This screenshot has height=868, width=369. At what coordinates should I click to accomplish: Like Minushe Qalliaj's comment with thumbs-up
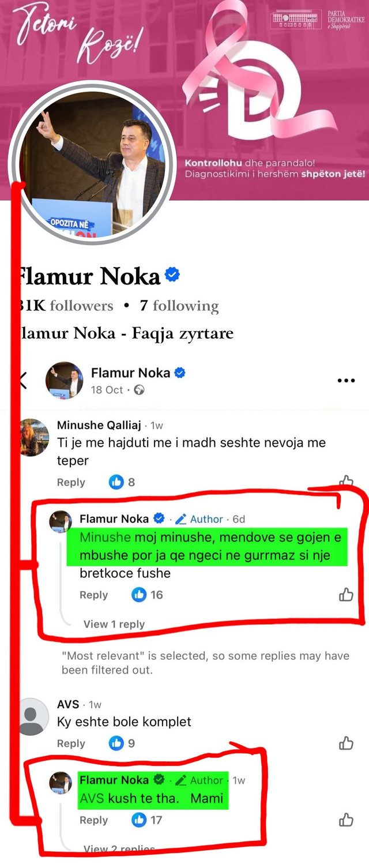point(346,482)
